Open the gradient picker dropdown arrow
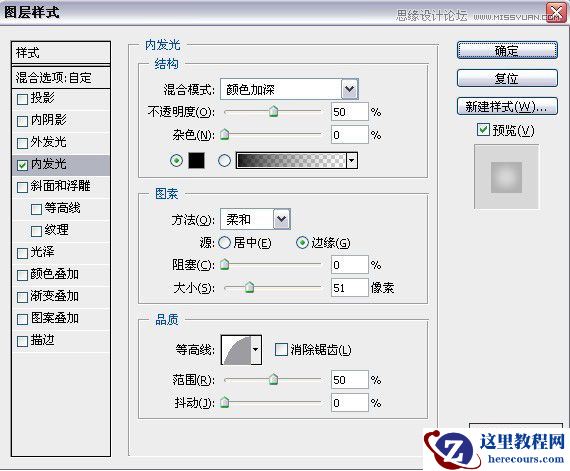Image resolution: width=570 pixels, height=471 pixels. [x=352, y=160]
